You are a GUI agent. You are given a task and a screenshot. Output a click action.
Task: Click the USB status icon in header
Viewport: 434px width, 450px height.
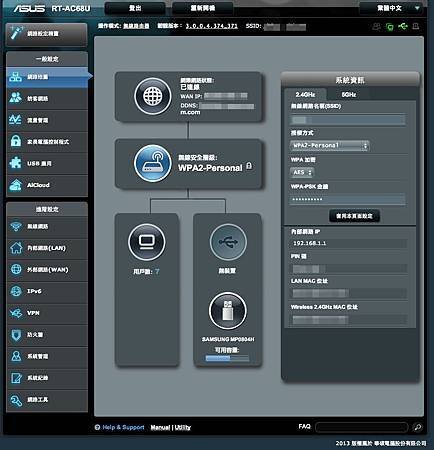click(x=403, y=26)
